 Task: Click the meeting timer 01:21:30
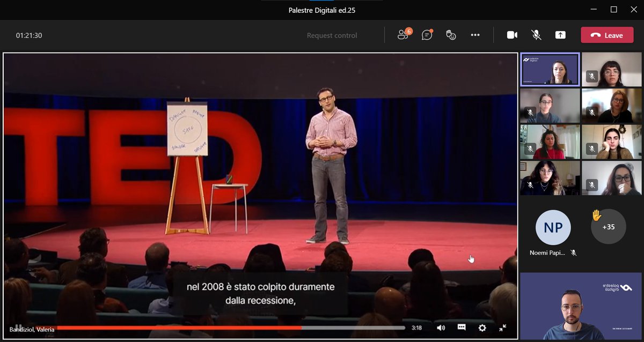[x=29, y=35]
